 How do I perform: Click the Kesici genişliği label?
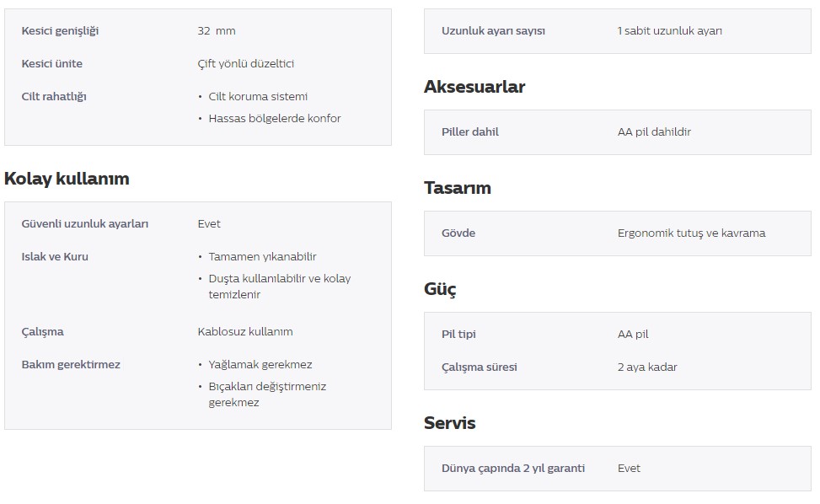[x=60, y=31]
